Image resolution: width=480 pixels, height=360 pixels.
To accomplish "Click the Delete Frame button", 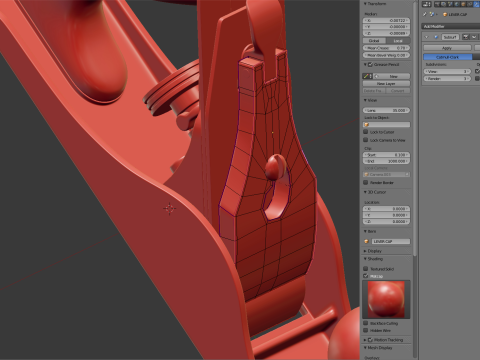I will 374,91.
